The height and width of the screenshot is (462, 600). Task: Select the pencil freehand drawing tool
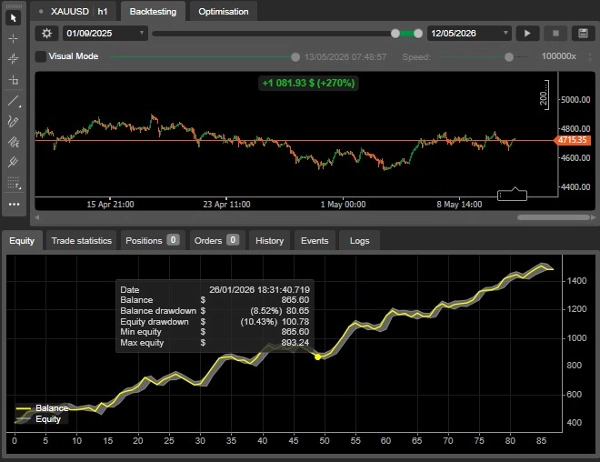[x=13, y=122]
